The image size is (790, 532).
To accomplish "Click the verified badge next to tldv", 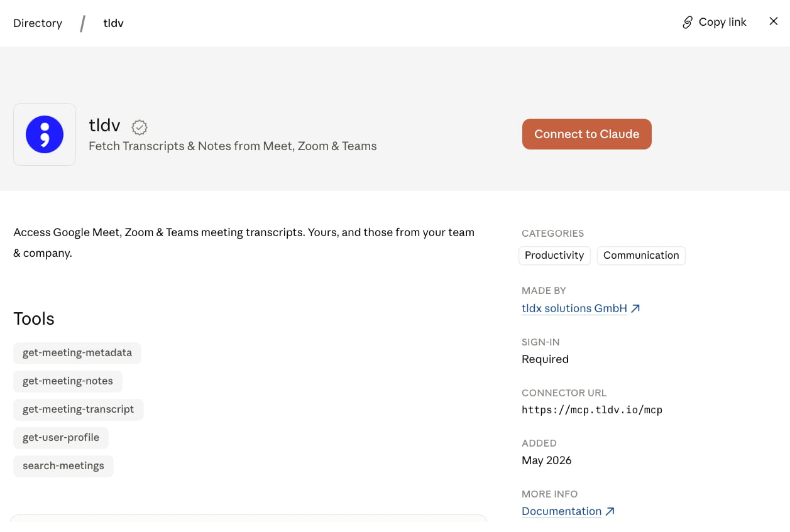I will pyautogui.click(x=140, y=128).
